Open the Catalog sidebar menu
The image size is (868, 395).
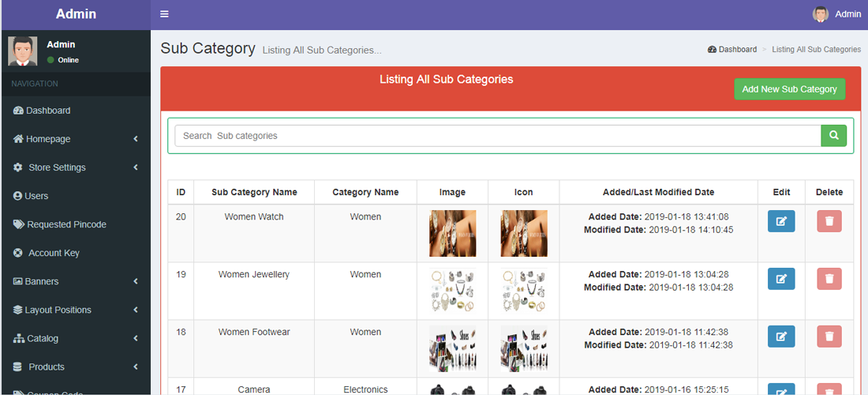pos(75,338)
